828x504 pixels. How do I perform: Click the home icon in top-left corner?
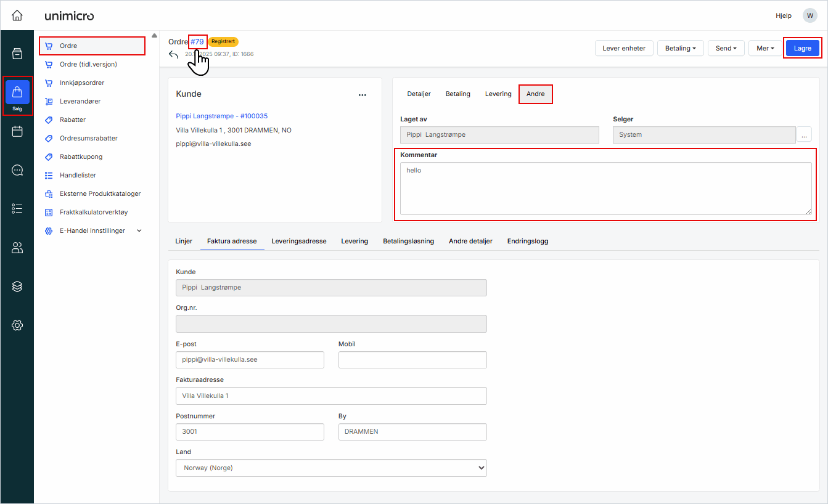click(17, 15)
